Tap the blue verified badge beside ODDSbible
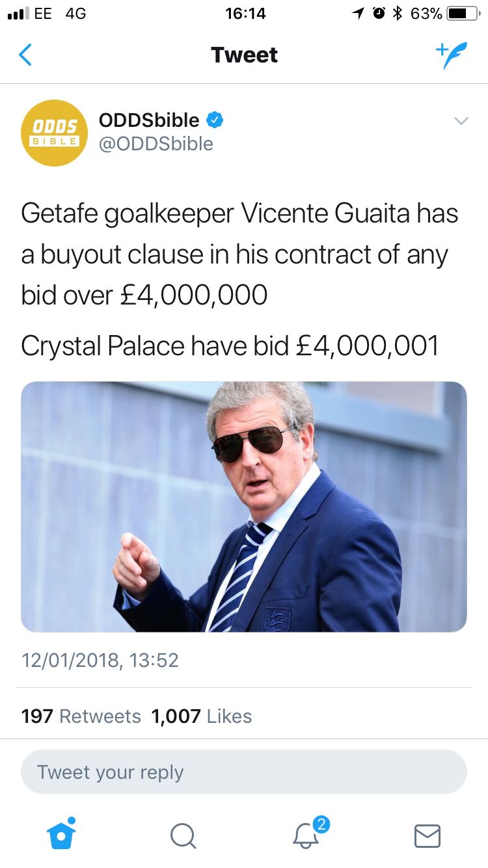This screenshot has height=868, width=488. coord(215,120)
